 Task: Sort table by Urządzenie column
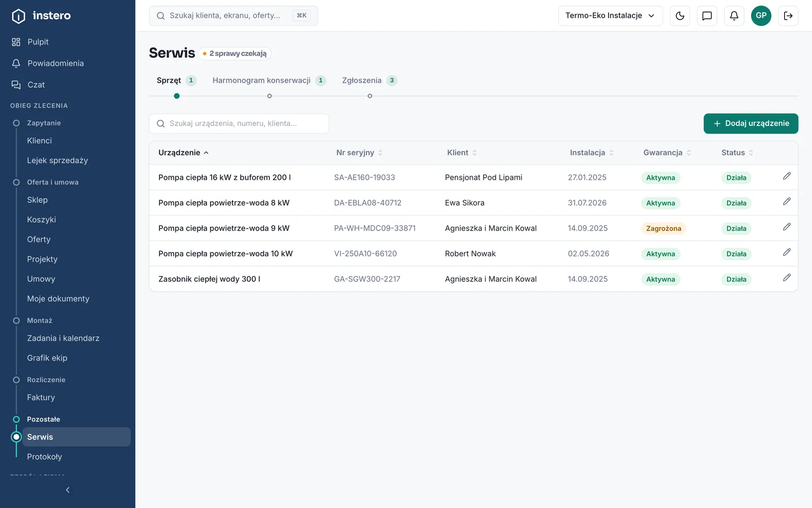pos(183,152)
